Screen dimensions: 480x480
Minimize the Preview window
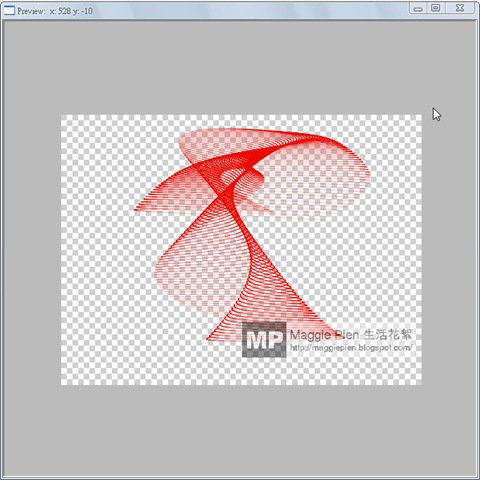(x=418, y=9)
